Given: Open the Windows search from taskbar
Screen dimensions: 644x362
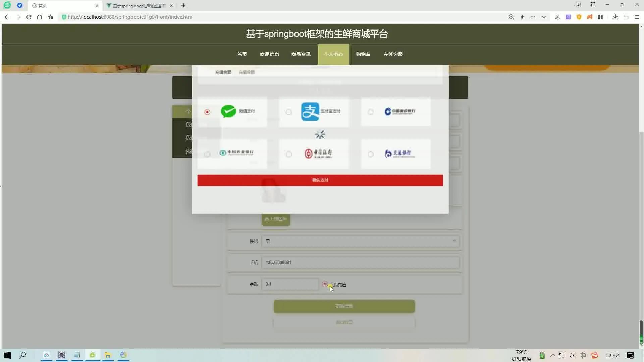Looking at the screenshot, I should pos(22,355).
